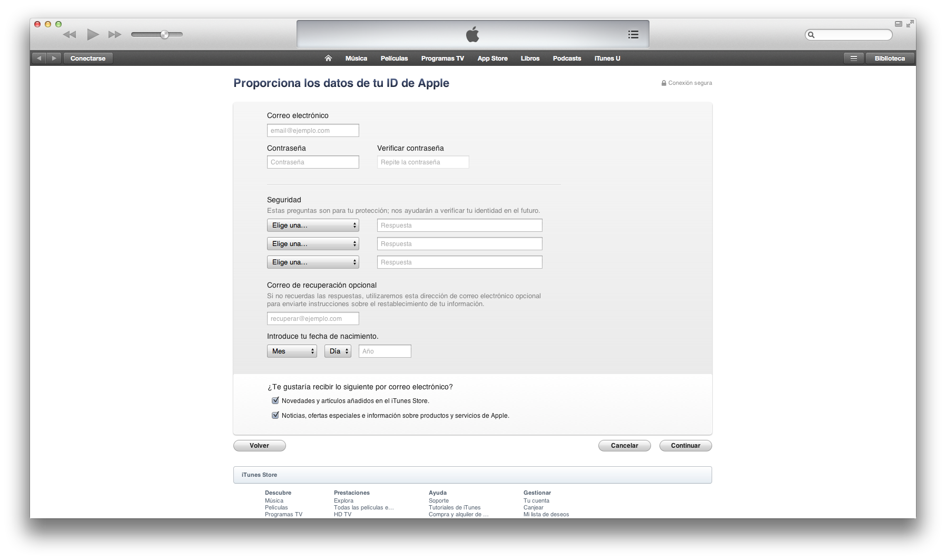The image size is (946, 560).
Task: Open the second security question dropdown
Action: click(x=313, y=244)
